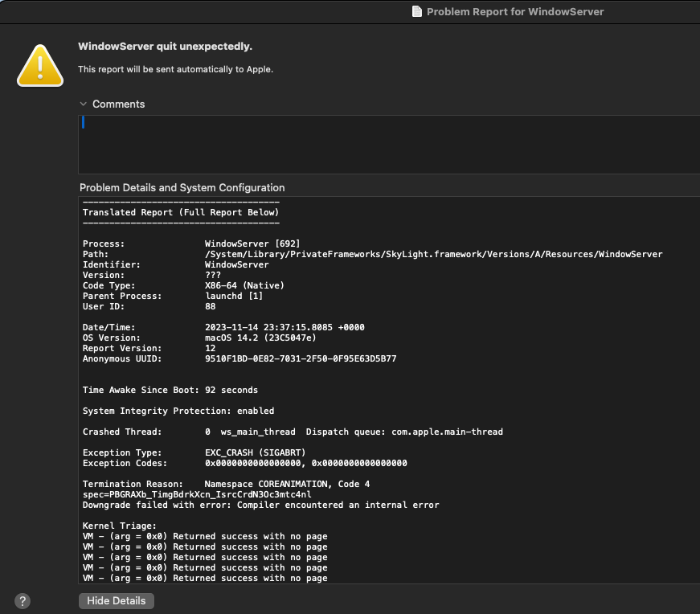Screen dimensions: 700x614
Task: Click the document icon in the title bar
Action: pyautogui.click(x=416, y=11)
